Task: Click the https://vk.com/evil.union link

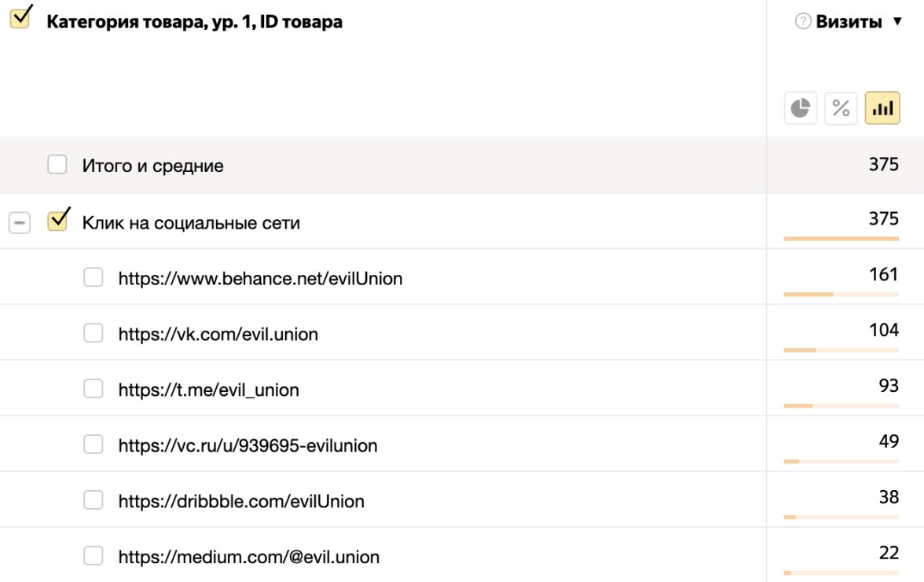Action: 218,334
